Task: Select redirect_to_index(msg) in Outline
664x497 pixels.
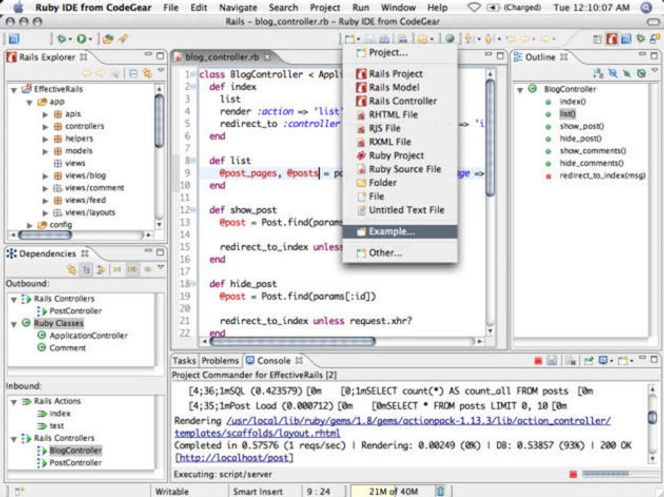Action: click(602, 176)
